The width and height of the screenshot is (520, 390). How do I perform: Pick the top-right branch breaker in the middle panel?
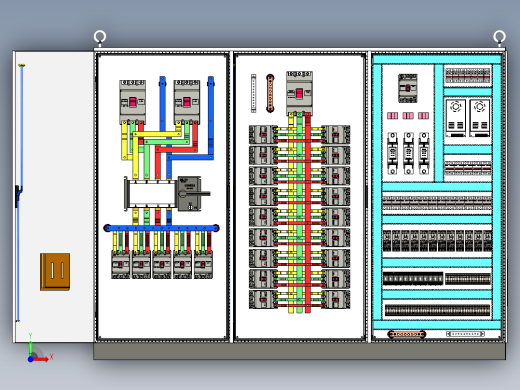point(336,135)
